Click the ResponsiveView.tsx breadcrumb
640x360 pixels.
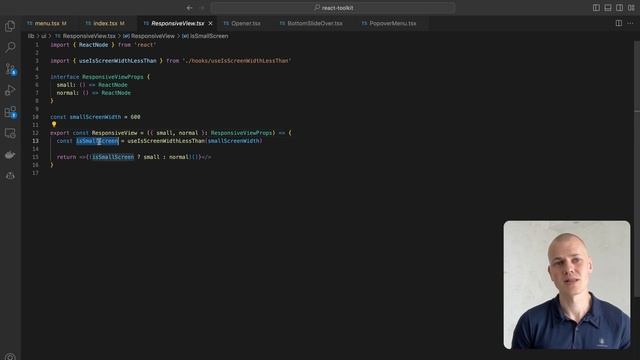tap(89, 36)
